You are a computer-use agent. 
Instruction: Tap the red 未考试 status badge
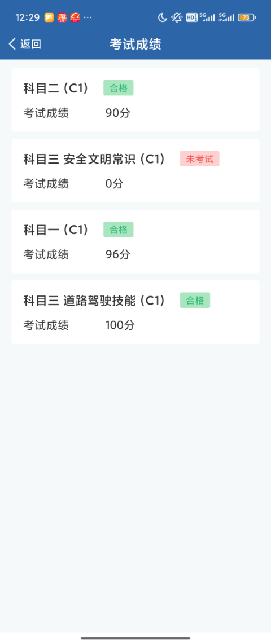click(199, 159)
